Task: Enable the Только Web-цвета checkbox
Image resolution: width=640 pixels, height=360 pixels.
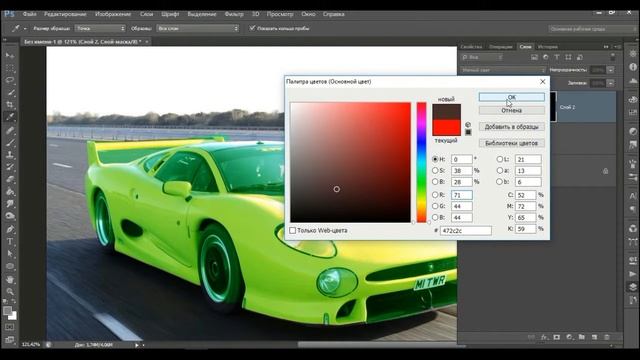Action: point(293,231)
